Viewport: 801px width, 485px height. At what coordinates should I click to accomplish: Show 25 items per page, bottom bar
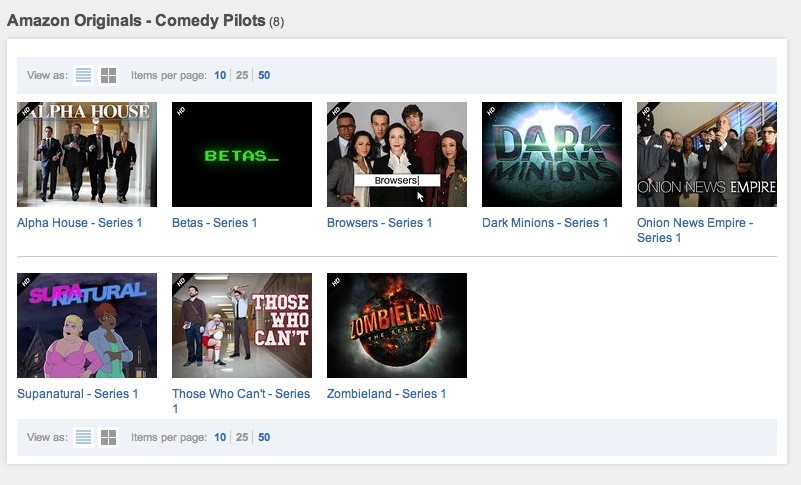point(242,437)
